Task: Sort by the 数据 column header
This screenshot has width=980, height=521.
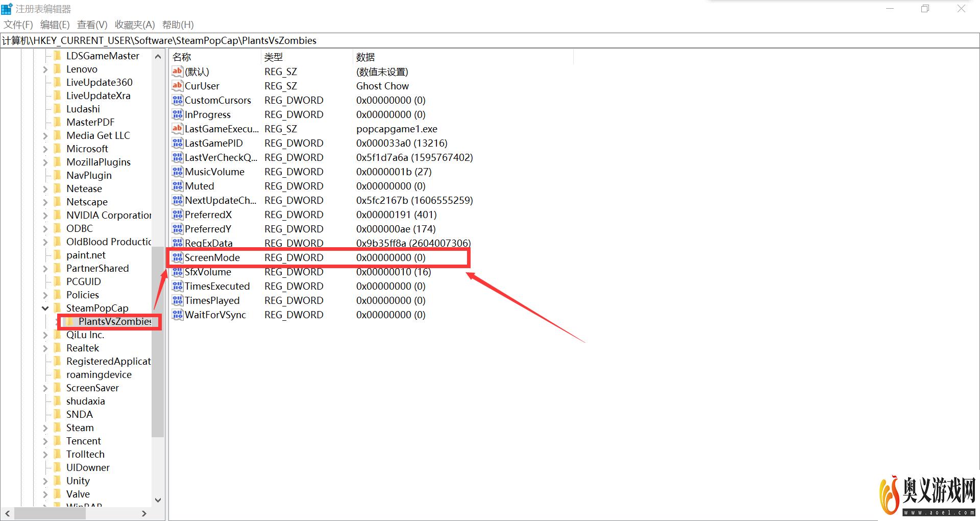Action: tap(463, 57)
